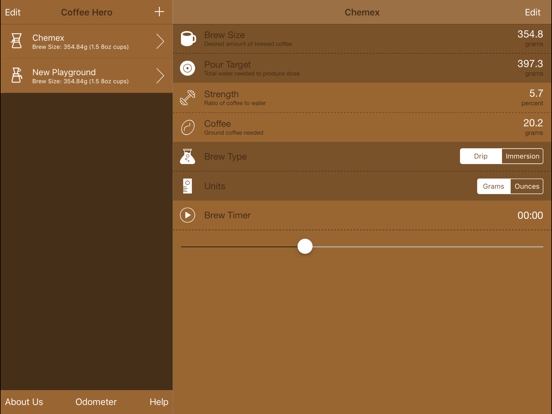This screenshot has width=552, height=414.
Task: Click the Chemex title in detail header
Action: (362, 12)
